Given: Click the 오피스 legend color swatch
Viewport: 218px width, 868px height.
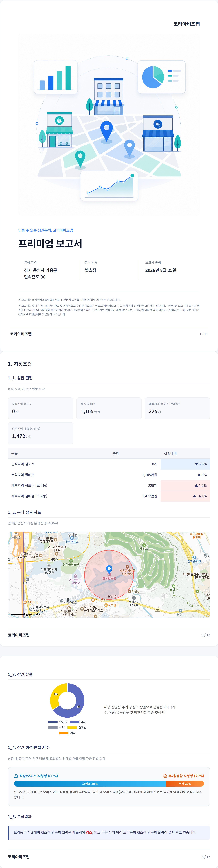Looking at the screenshot, I should click(72, 727).
